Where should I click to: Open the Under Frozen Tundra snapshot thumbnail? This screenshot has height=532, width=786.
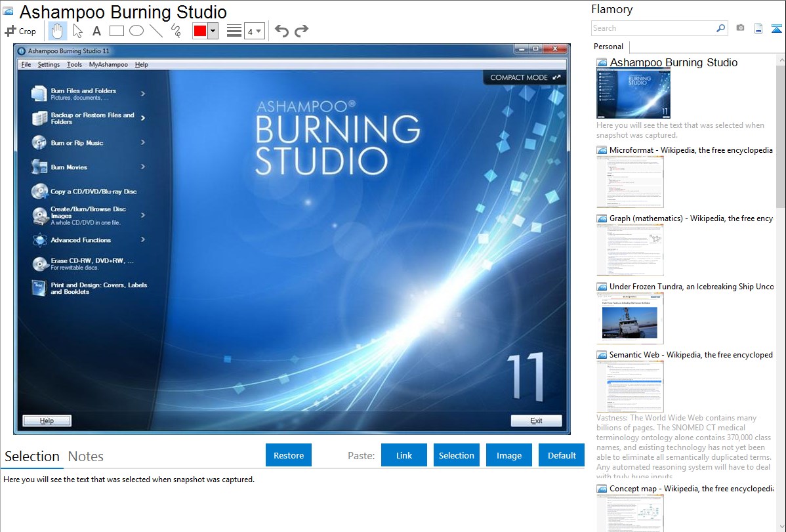pos(630,318)
